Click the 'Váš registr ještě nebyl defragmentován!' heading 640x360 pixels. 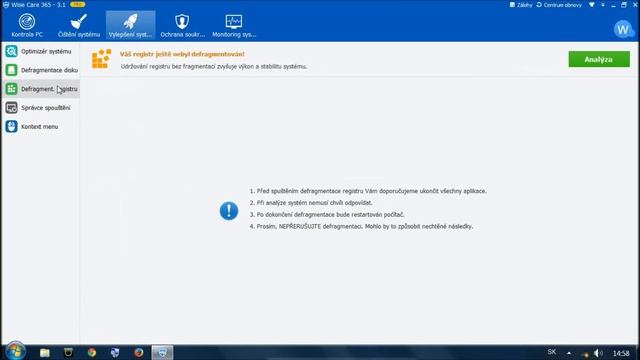tap(182, 54)
